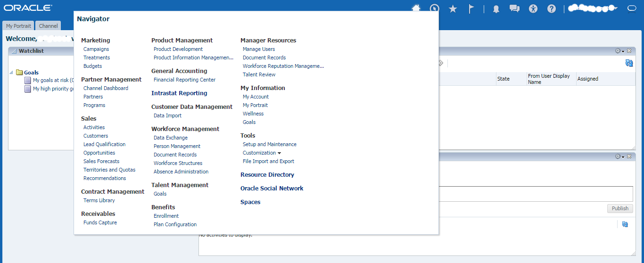Open Intrastat Reporting heading link

pos(179,93)
